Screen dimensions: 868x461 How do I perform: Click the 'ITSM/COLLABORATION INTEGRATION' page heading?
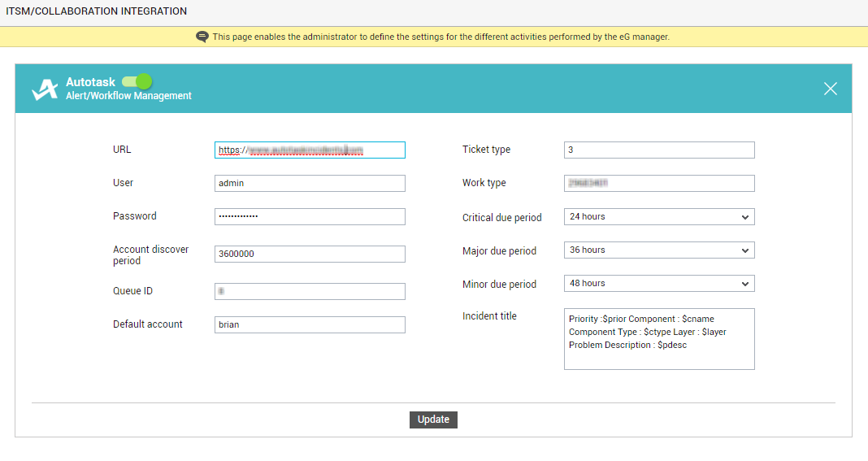(x=97, y=11)
